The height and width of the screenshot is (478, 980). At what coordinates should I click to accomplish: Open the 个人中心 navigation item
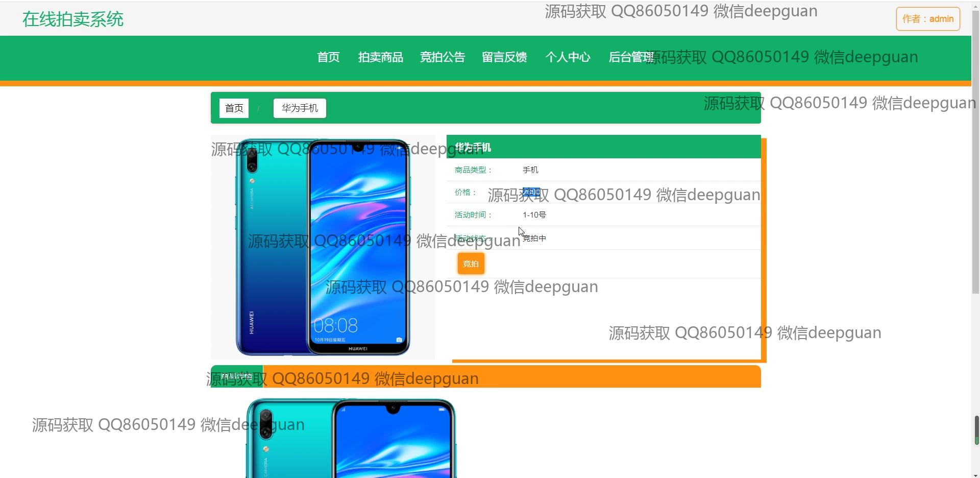coord(568,57)
